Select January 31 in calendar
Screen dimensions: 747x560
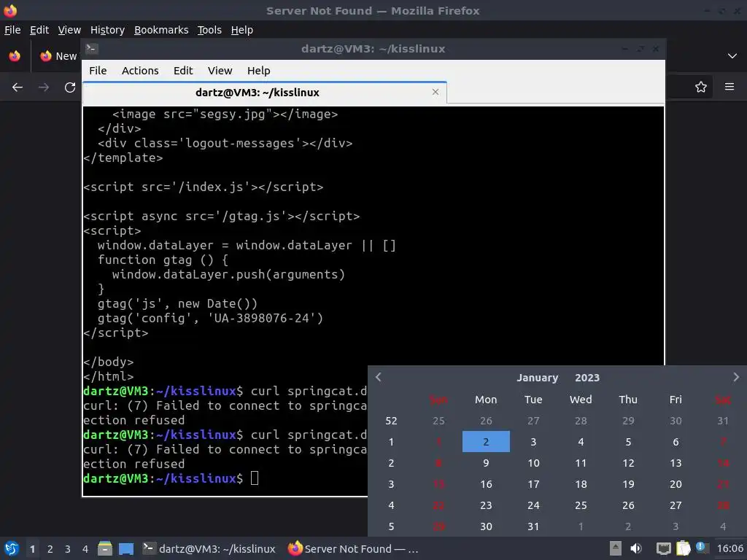533,526
